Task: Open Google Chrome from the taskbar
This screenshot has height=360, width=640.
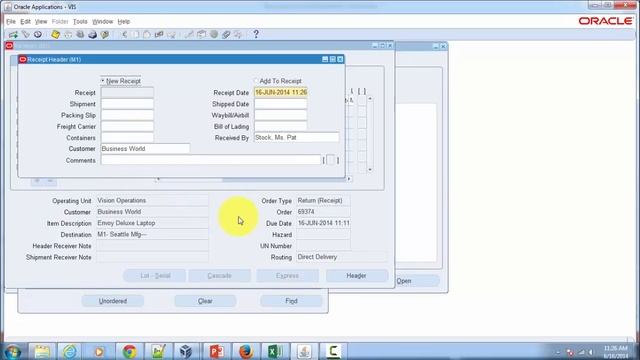Action: 129,351
